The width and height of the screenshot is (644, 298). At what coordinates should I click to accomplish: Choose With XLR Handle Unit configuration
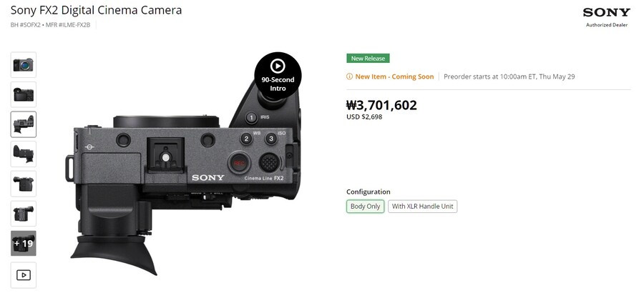[422, 207]
